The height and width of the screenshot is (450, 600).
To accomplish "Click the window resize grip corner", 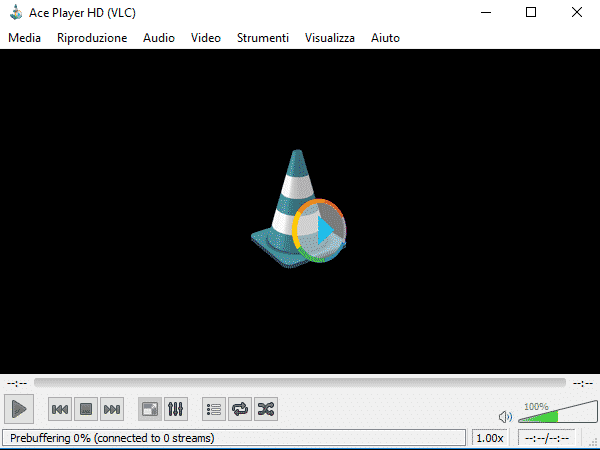I will click(594, 442).
